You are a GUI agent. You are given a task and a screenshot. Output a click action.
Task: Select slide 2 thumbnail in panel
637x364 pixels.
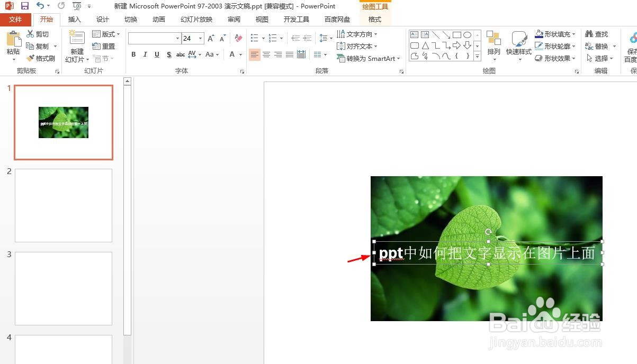[x=63, y=205]
